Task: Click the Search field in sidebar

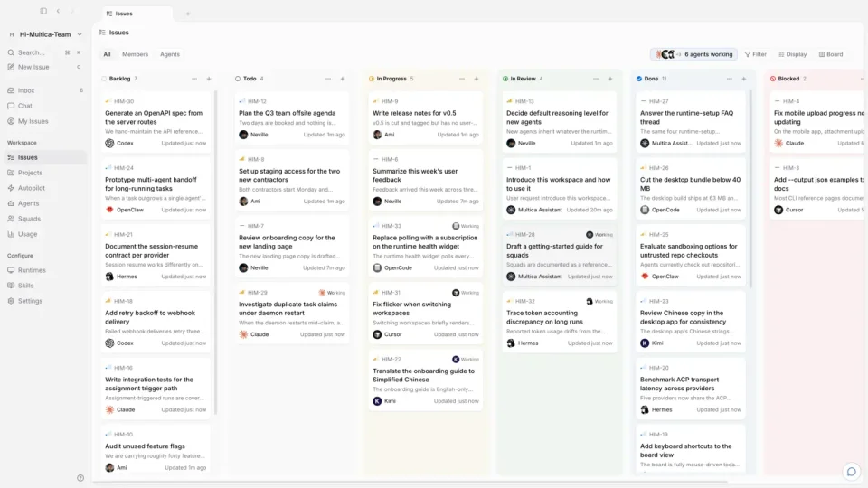Action: [x=44, y=52]
